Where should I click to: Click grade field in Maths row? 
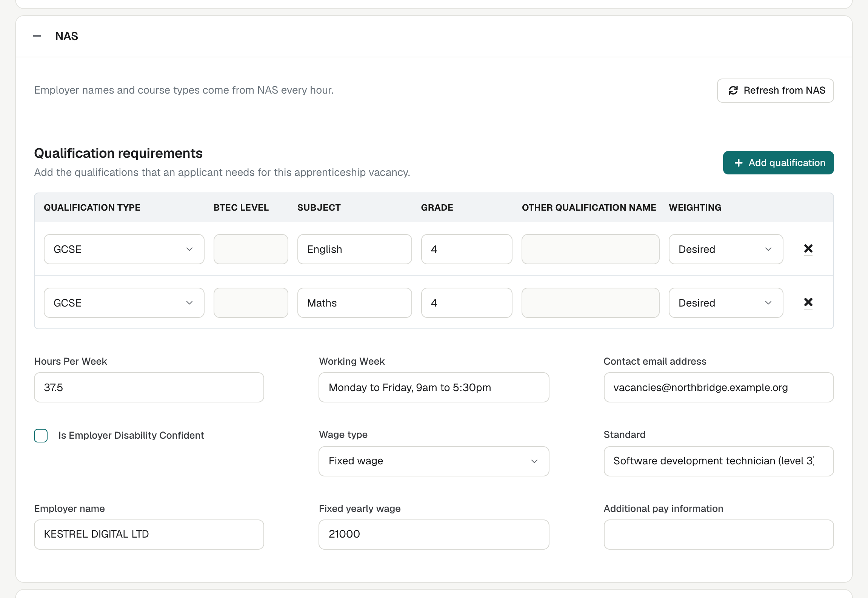466,303
